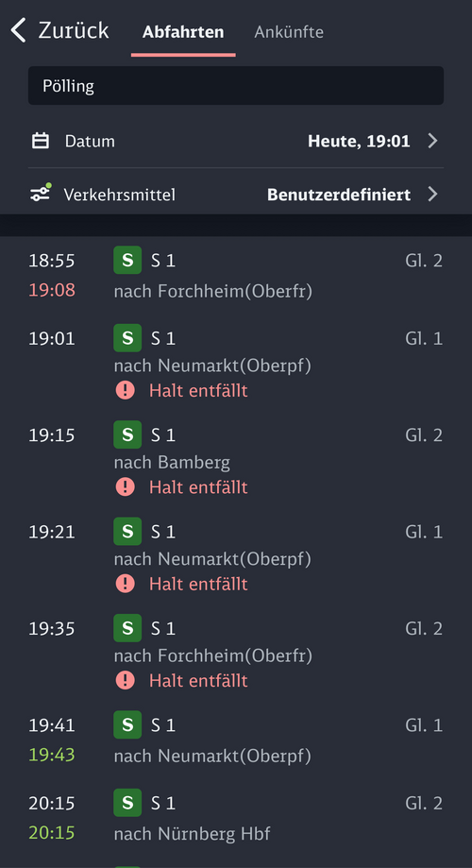Go back with the Zurück button
Screen dimensions: 472x868
[59, 30]
